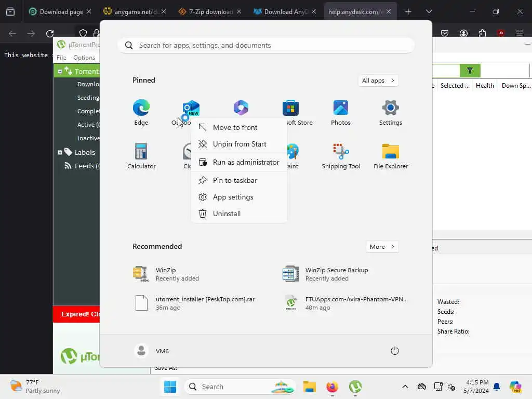Expand Labels tree in uTorrent
Screen dimensions: 532x399
60,152
